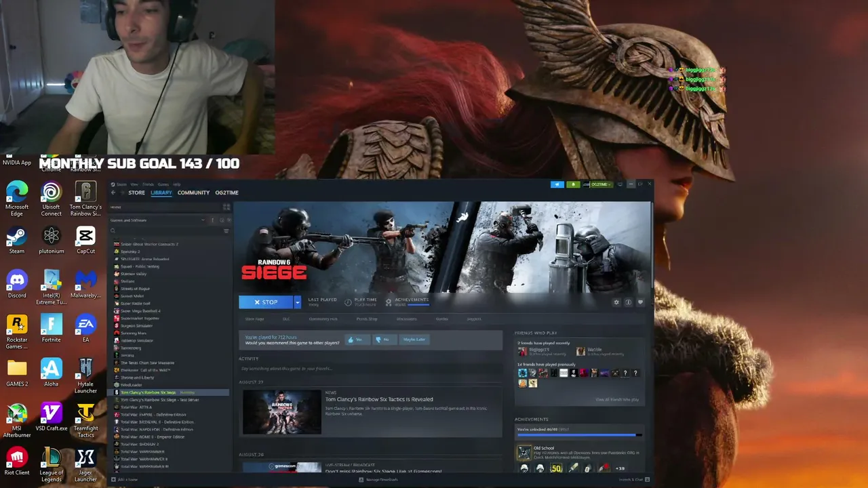Click achievements unlocked progress bar

(x=578, y=434)
